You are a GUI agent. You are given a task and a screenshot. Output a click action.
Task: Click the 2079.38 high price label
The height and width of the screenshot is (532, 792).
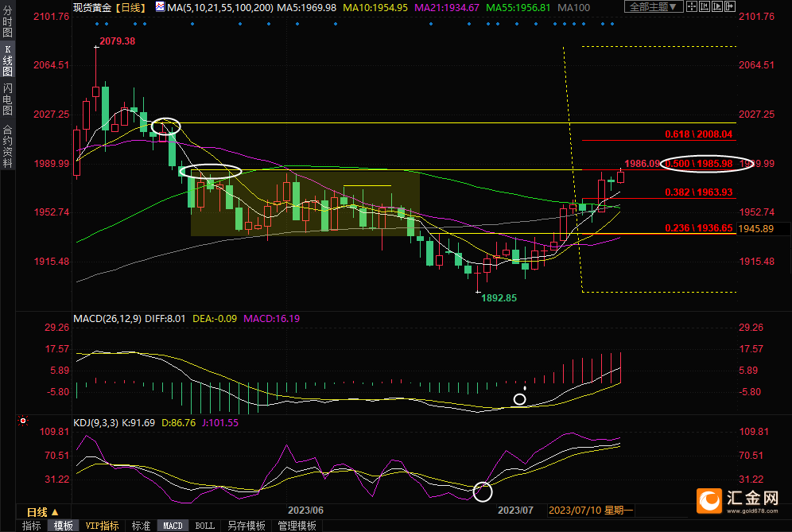[x=117, y=41]
